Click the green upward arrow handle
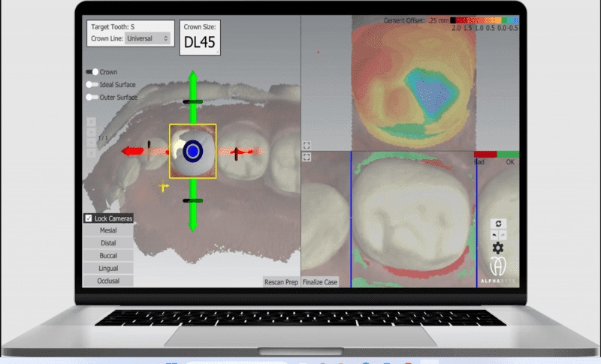 click(192, 78)
